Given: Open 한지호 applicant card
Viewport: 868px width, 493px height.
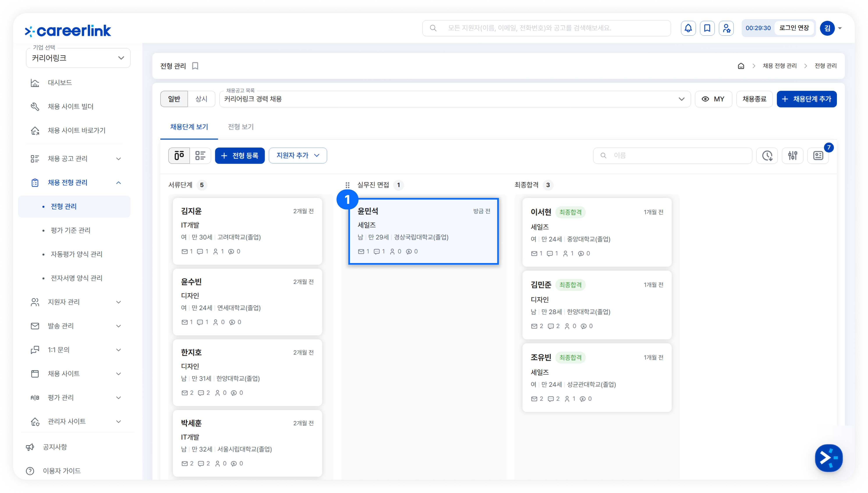Looking at the screenshot, I should pos(247,372).
